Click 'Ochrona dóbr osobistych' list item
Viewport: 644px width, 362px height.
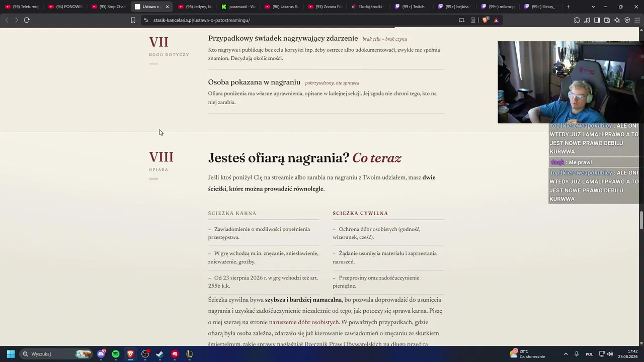pos(388,233)
